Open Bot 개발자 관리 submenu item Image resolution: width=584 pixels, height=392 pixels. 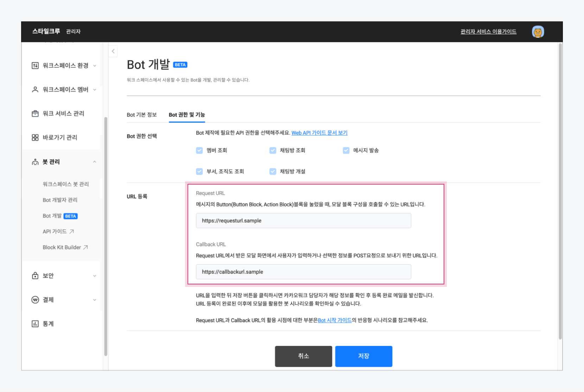click(60, 200)
